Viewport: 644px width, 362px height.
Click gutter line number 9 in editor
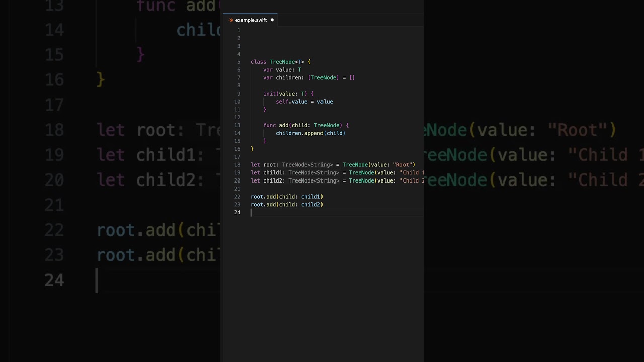click(239, 94)
